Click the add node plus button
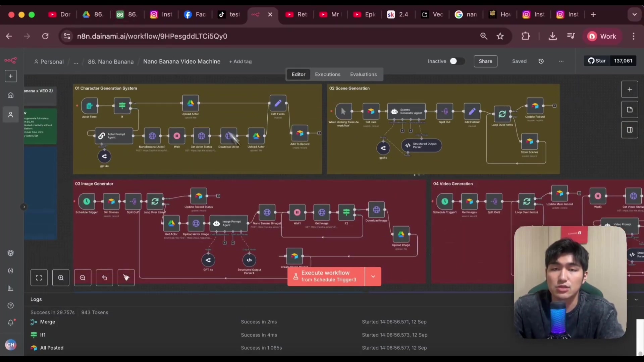 click(630, 89)
